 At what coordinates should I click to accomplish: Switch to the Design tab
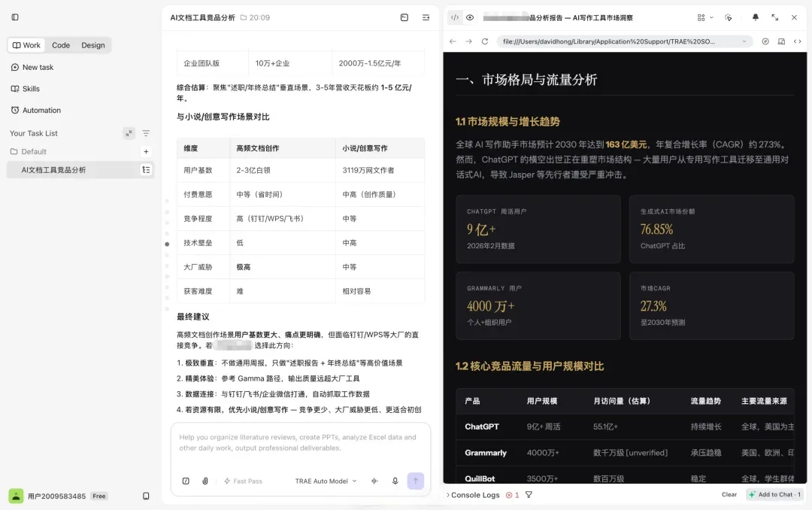93,45
